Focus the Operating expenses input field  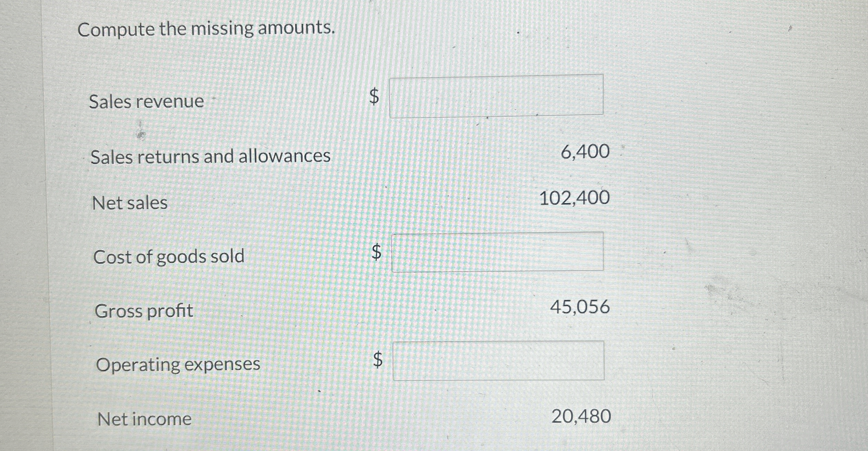pos(498,361)
